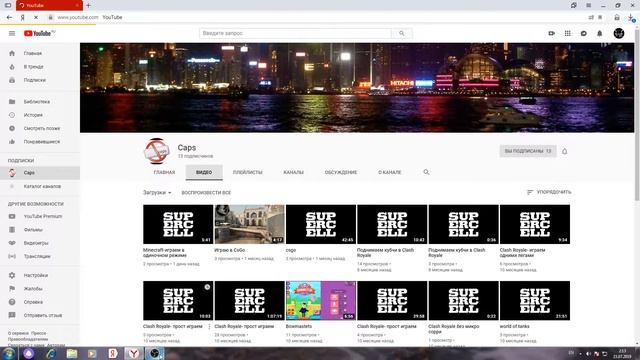The width and height of the screenshot is (640, 360).
Task: Open the world of tanks video title
Action: 514,327
